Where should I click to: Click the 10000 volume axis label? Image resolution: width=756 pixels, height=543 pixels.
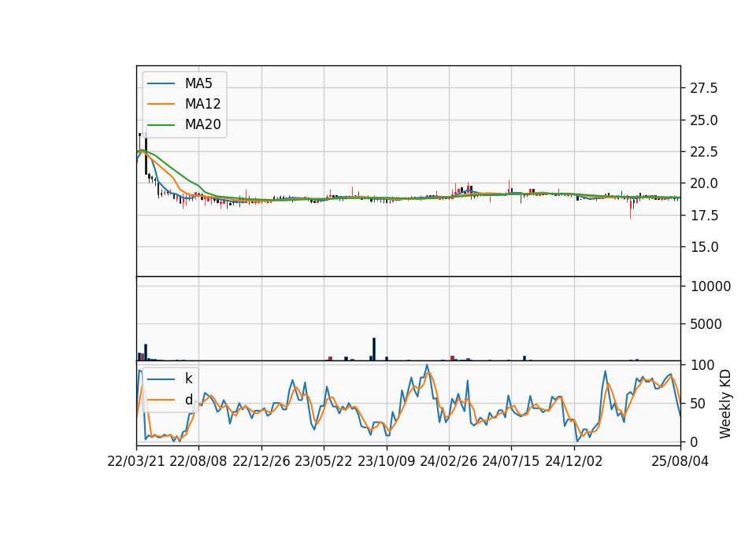(710, 286)
